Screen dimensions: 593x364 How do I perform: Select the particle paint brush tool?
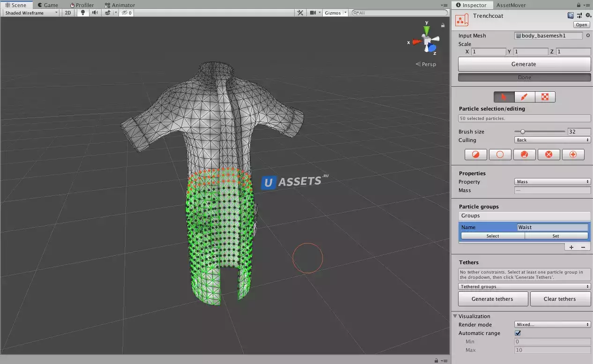point(525,97)
